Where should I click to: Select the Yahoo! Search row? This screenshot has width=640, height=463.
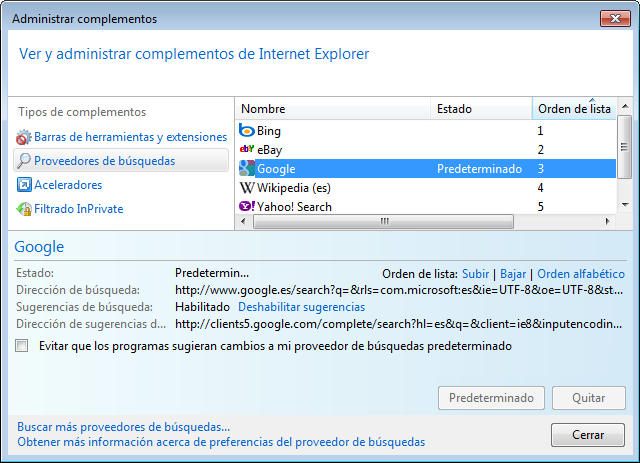click(426, 206)
